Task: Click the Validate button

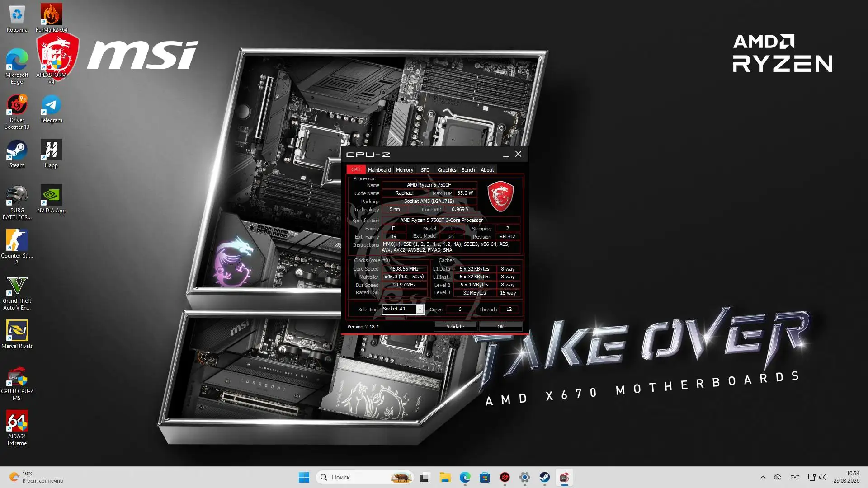Action: pyautogui.click(x=455, y=326)
